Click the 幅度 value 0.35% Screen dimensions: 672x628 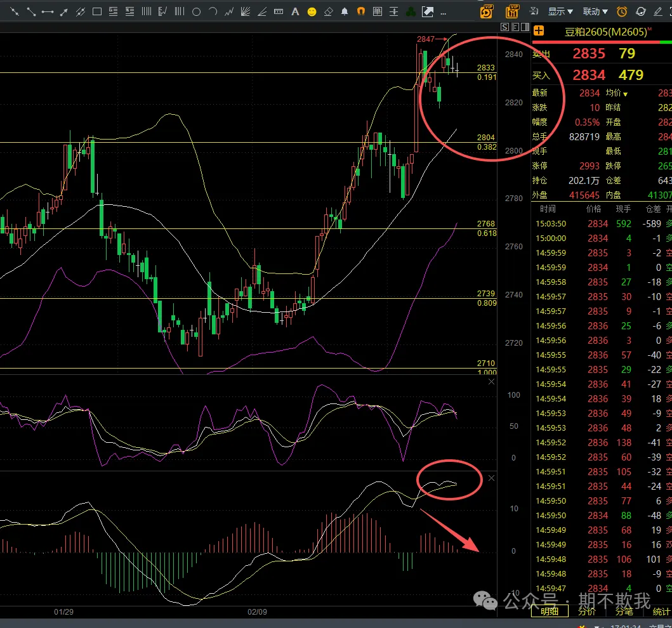[x=587, y=122]
